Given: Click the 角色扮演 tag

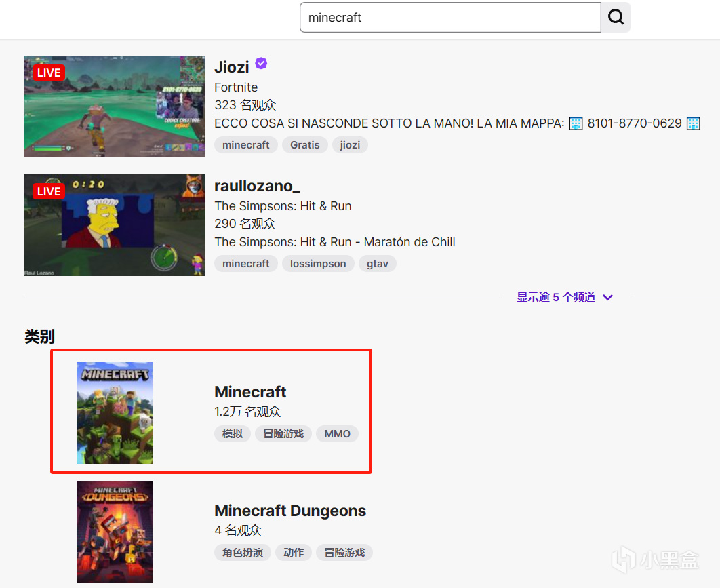Looking at the screenshot, I should [x=243, y=552].
